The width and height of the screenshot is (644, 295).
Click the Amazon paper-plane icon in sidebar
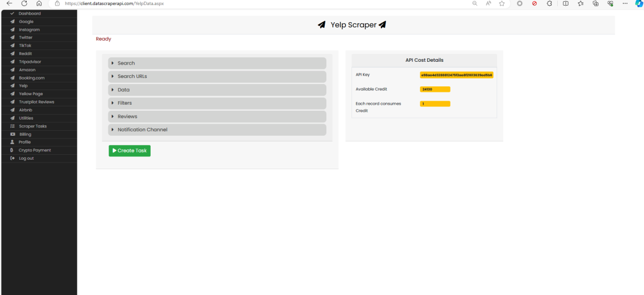[12, 70]
